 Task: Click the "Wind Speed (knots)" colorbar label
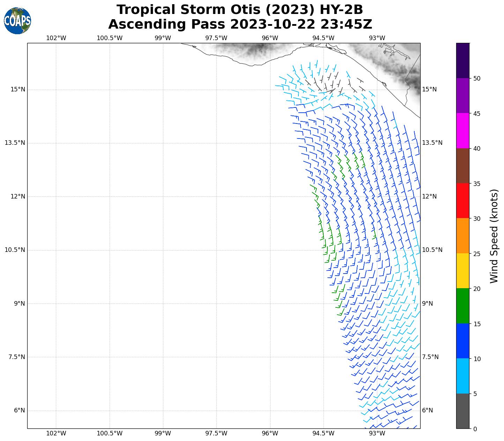pyautogui.click(x=494, y=236)
